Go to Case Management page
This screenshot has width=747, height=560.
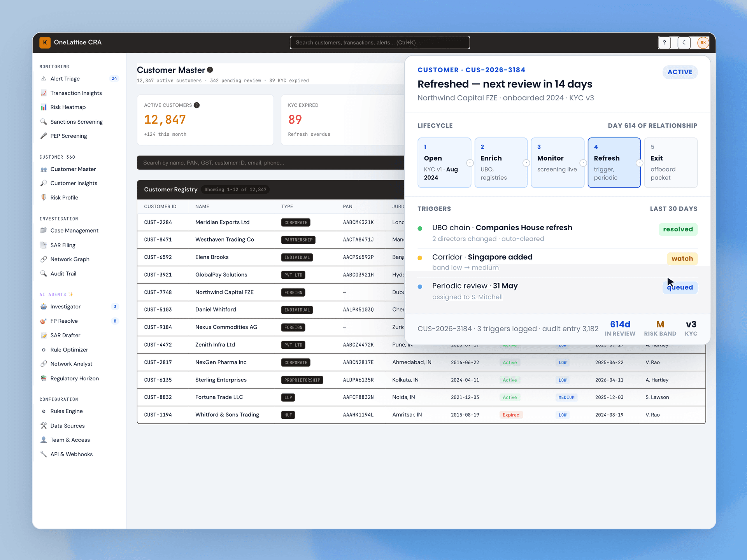(x=79, y=231)
